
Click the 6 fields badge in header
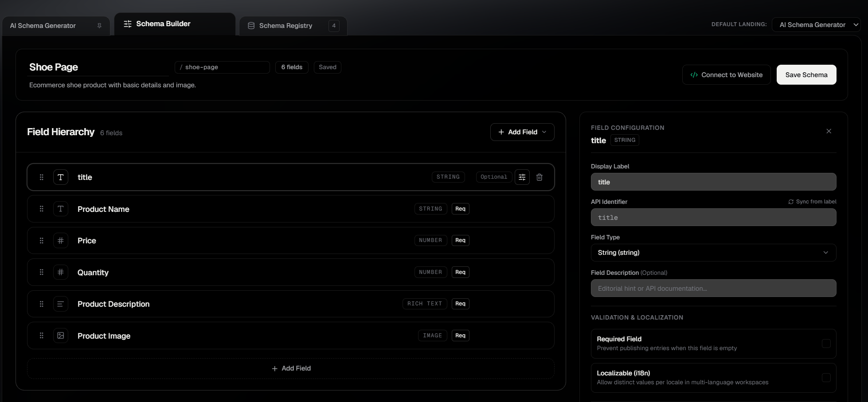[292, 67]
